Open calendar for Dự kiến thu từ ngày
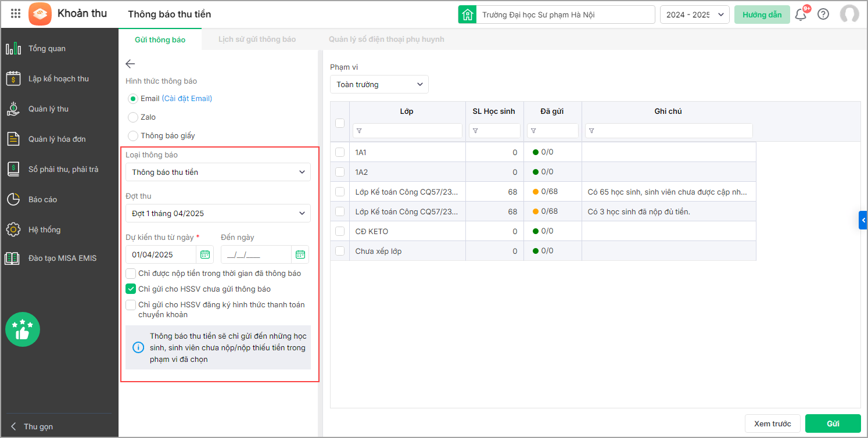 pos(205,254)
